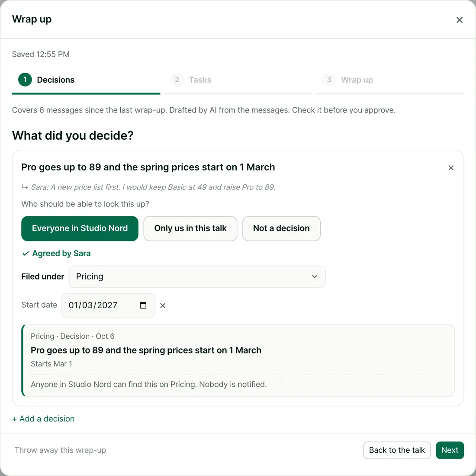
Task: Close the Wrap up dialog
Action: [x=459, y=20]
